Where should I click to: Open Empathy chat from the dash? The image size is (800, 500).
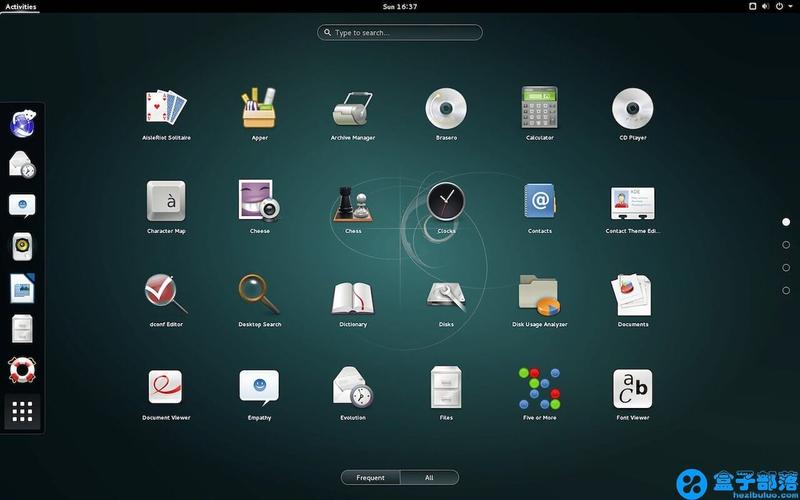(22, 206)
